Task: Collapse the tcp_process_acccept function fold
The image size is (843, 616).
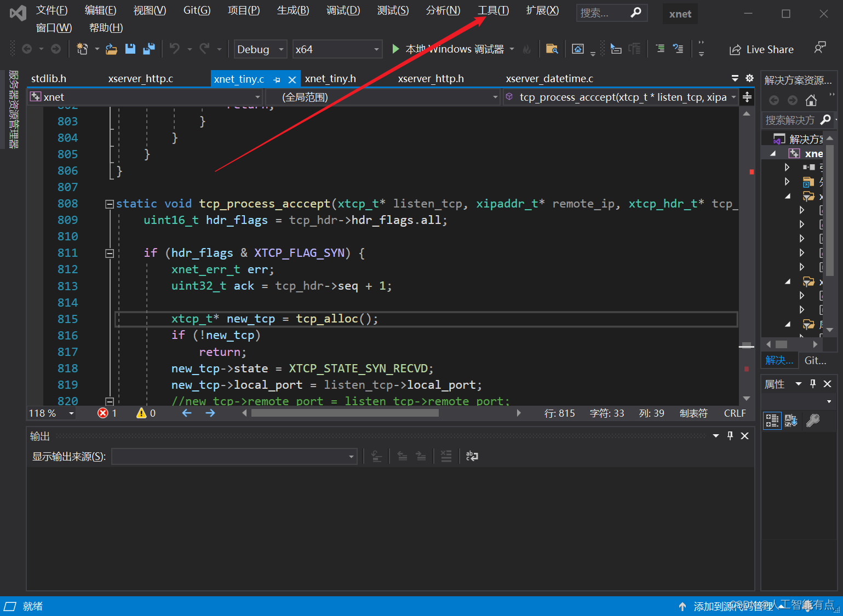Action: 110,204
